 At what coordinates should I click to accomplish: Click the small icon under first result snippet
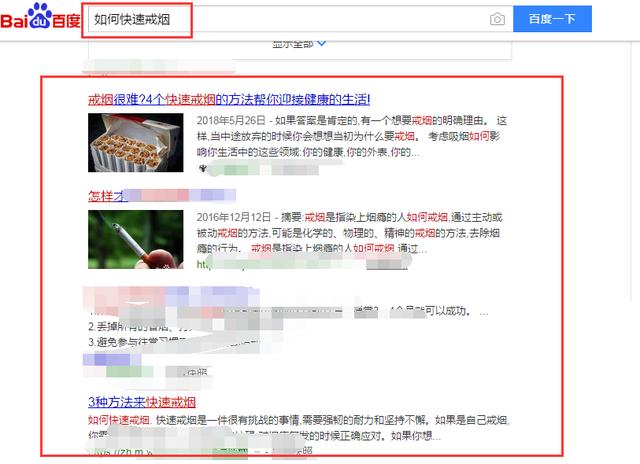pos(202,168)
